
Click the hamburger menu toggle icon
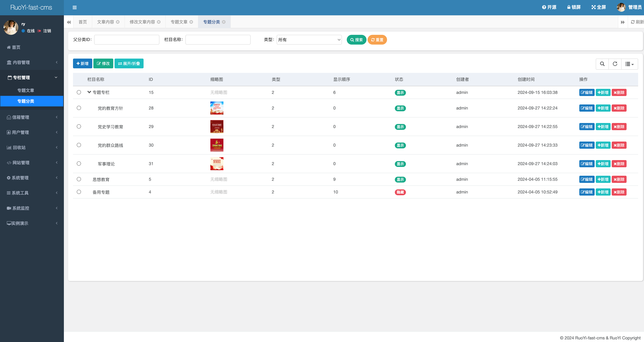pos(74,7)
